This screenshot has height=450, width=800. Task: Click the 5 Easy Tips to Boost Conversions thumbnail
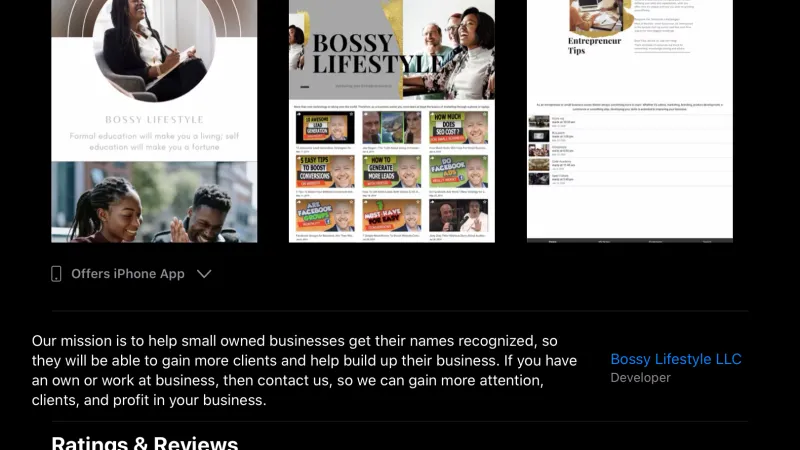[325, 171]
